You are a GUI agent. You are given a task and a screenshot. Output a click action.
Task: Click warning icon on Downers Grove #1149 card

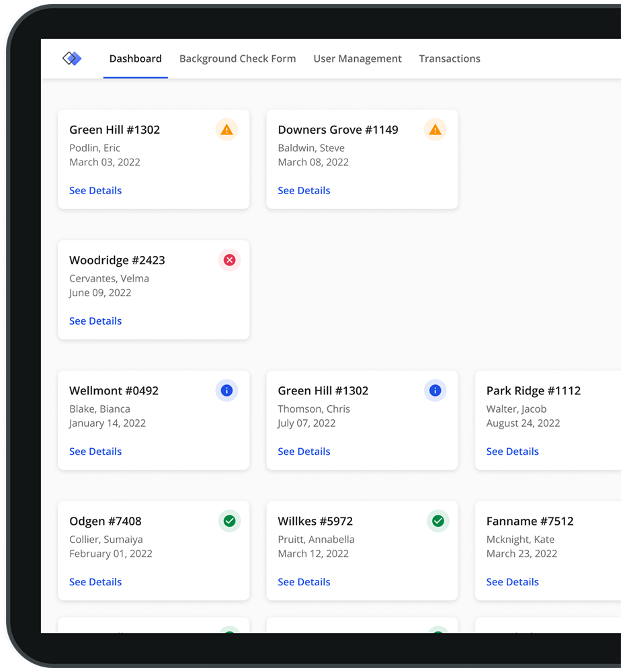click(435, 130)
